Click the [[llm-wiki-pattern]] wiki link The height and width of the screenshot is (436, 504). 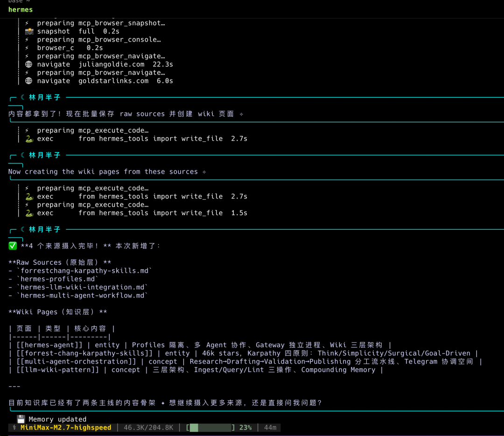[58, 370]
